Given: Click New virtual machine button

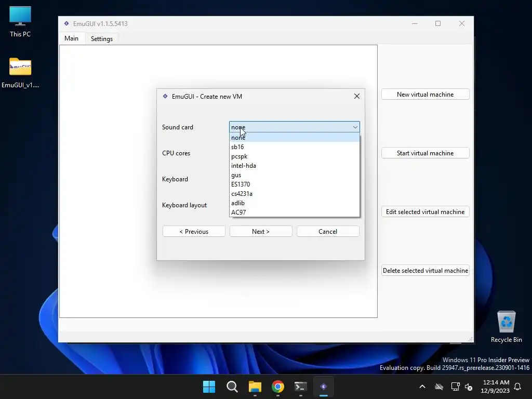Looking at the screenshot, I should [x=425, y=95].
